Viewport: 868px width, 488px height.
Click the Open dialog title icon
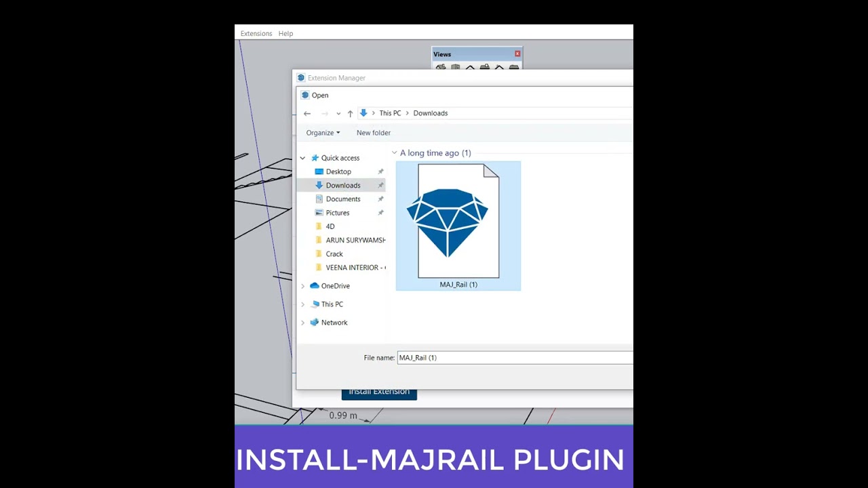(305, 96)
